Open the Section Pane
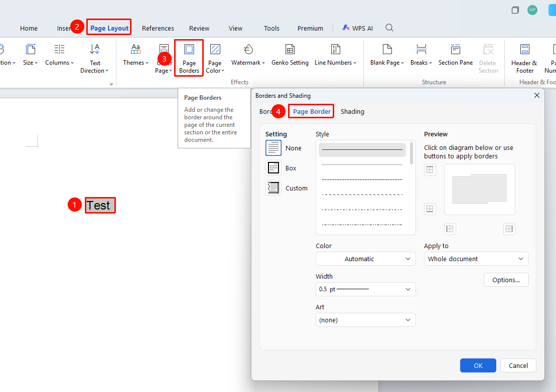 (x=456, y=55)
